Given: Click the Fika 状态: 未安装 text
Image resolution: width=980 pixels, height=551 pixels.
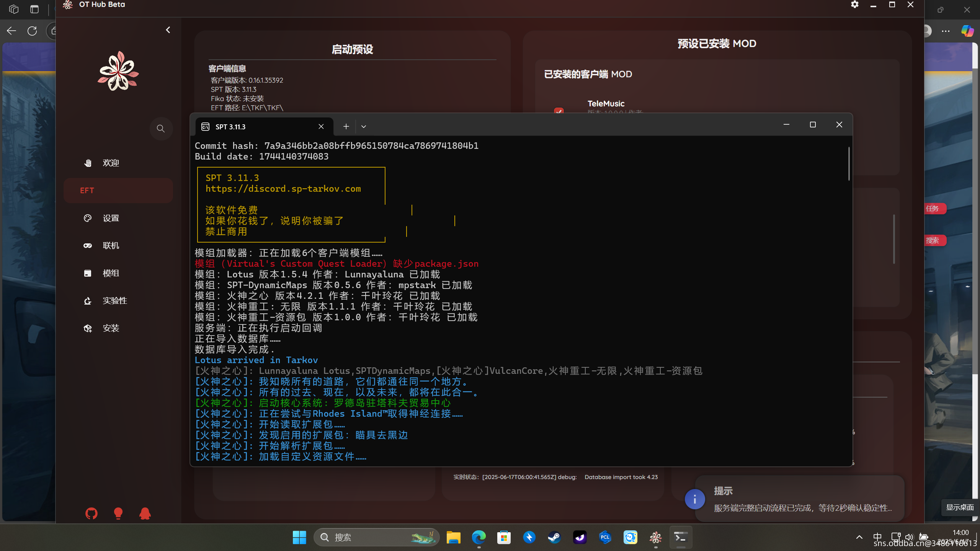Looking at the screenshot, I should click(237, 99).
